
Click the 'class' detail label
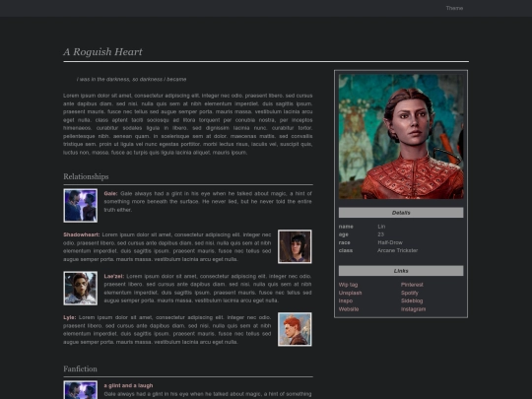point(346,250)
